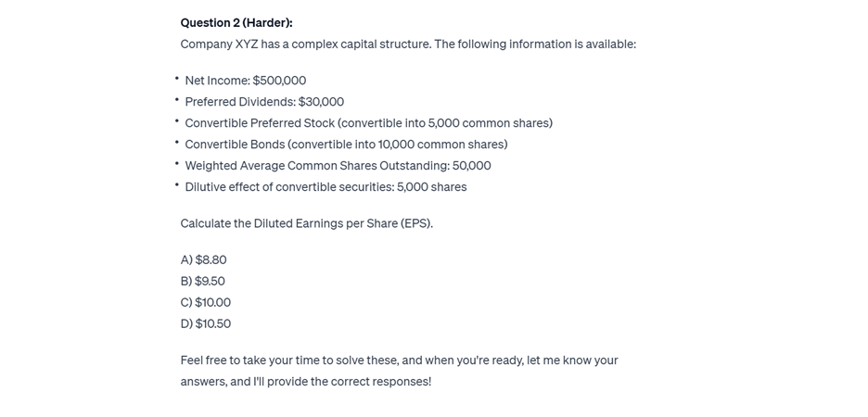
Task: Click the Dilutive effect of convertible securities line
Action: [x=325, y=187]
